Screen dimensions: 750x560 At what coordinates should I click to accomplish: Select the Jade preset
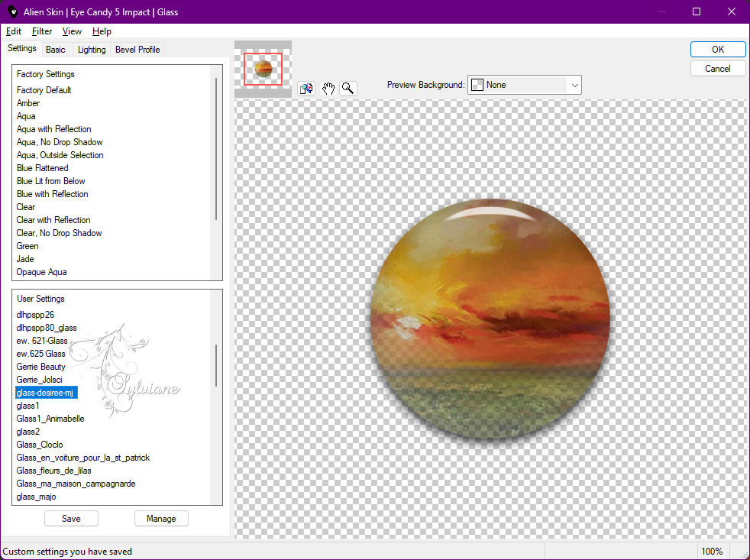pos(25,258)
